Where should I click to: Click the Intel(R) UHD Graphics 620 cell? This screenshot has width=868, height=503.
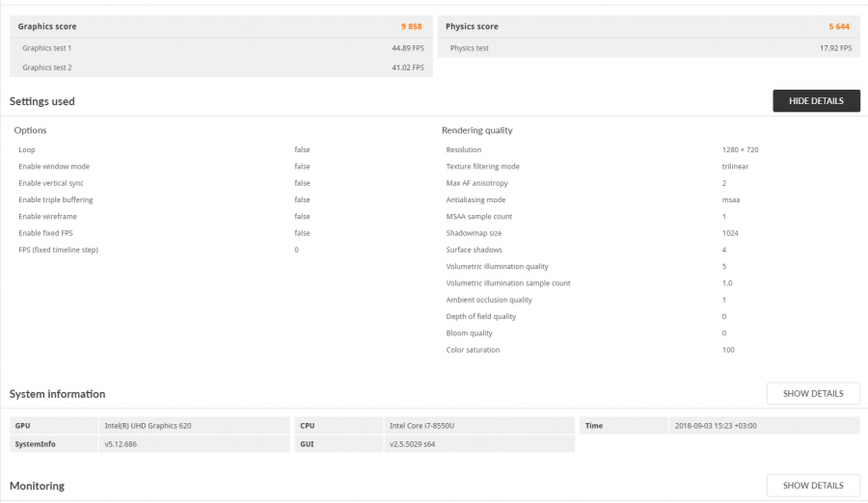pos(194,426)
